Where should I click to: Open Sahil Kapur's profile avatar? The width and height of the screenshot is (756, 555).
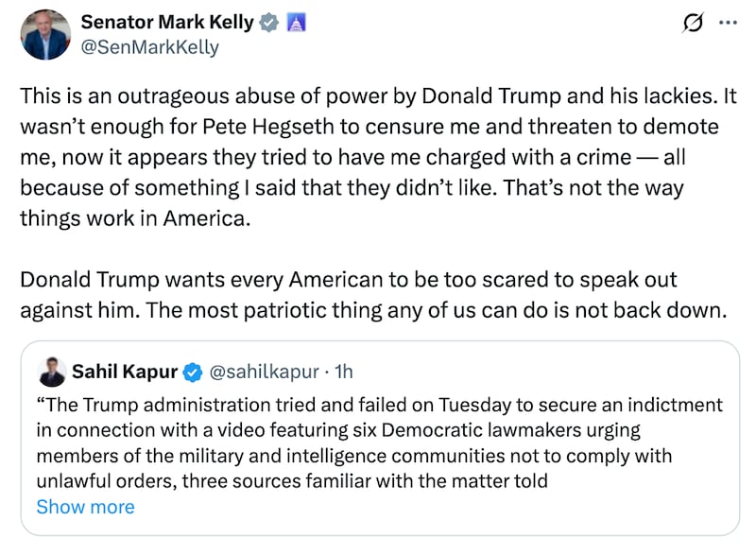[54, 373]
